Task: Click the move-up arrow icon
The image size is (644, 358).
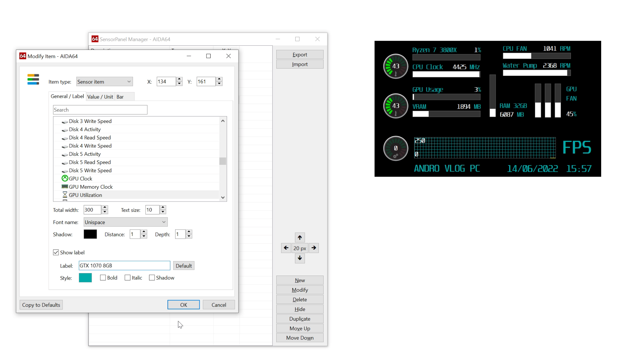Action: click(299, 238)
